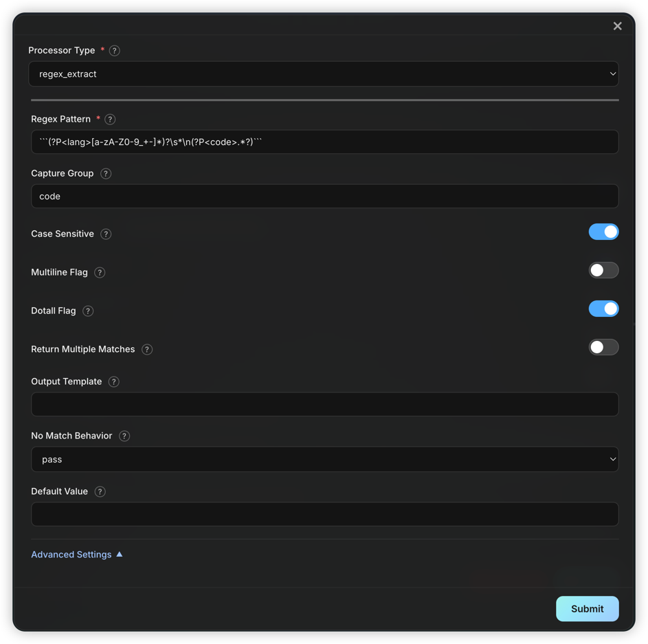Image resolution: width=648 pixels, height=644 pixels.
Task: Show help for Multiline Flag
Action: pyautogui.click(x=100, y=272)
